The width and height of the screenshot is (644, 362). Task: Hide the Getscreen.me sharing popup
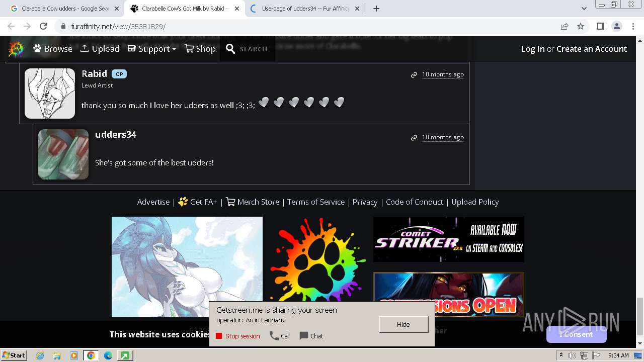point(404,324)
